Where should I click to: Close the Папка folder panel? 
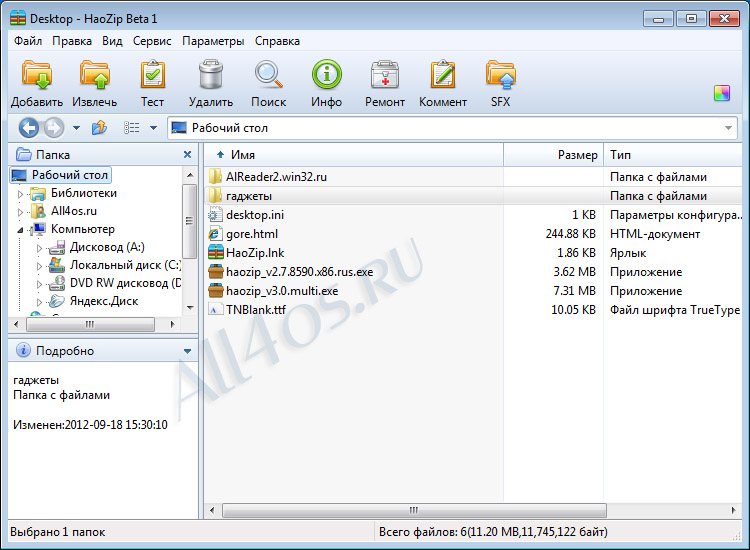(x=188, y=154)
